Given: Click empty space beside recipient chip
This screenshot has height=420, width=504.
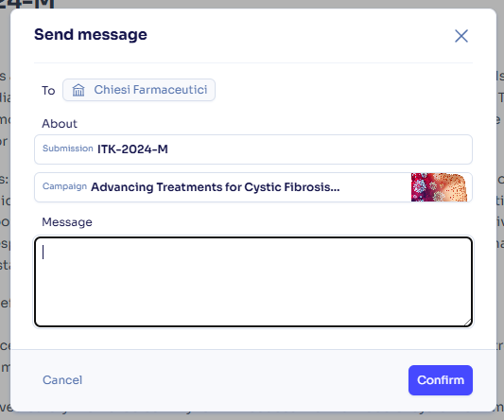Looking at the screenshot, I should click(344, 90).
